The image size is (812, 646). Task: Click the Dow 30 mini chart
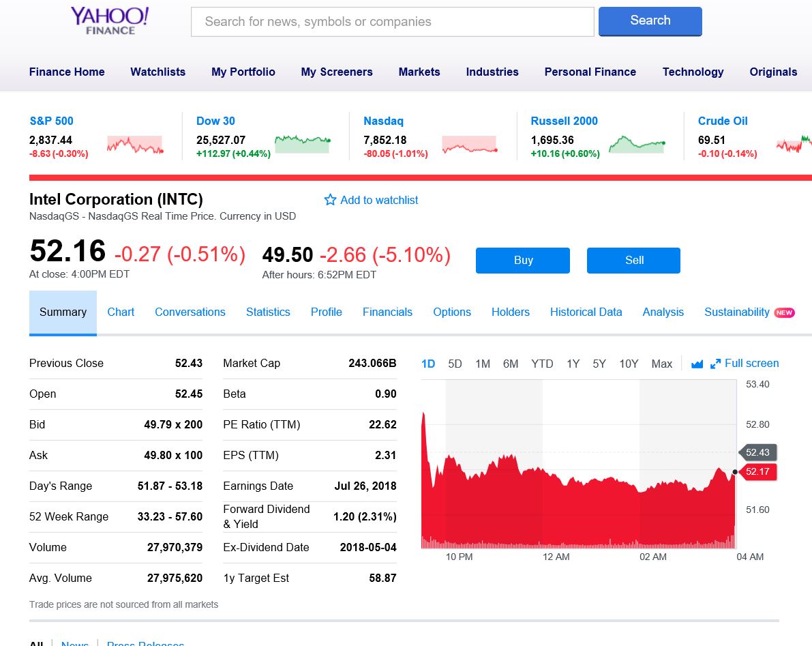(302, 143)
